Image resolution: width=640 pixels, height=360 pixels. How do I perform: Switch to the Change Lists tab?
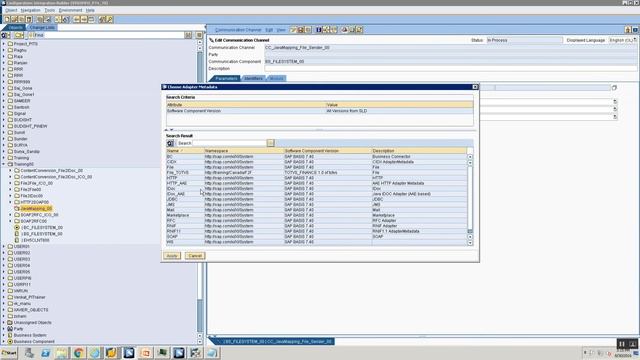point(42,27)
